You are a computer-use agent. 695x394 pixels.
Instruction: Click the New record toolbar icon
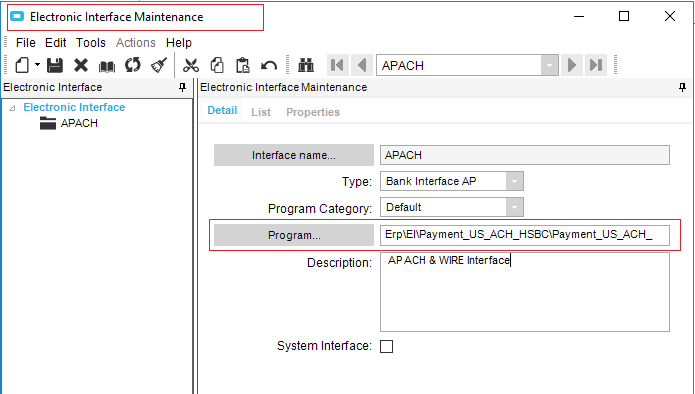point(22,66)
